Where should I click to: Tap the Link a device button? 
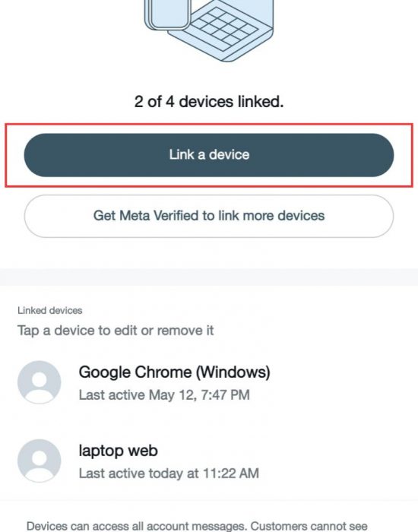click(209, 155)
